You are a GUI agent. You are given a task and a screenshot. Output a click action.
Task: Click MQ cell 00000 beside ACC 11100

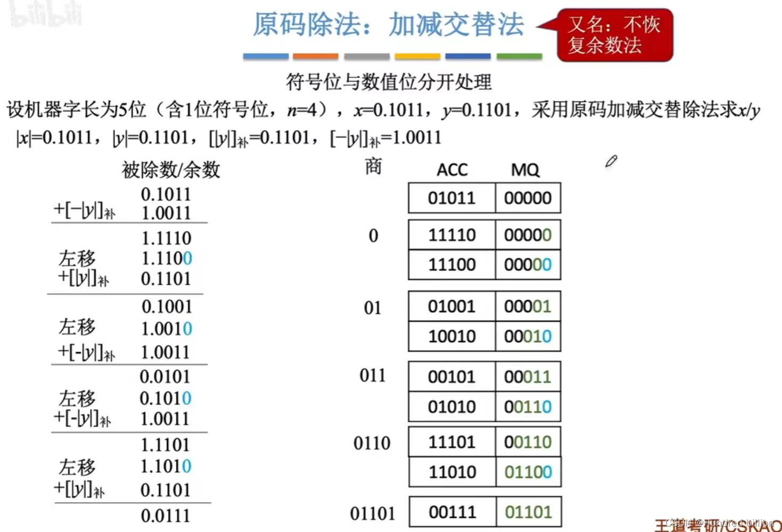(528, 264)
